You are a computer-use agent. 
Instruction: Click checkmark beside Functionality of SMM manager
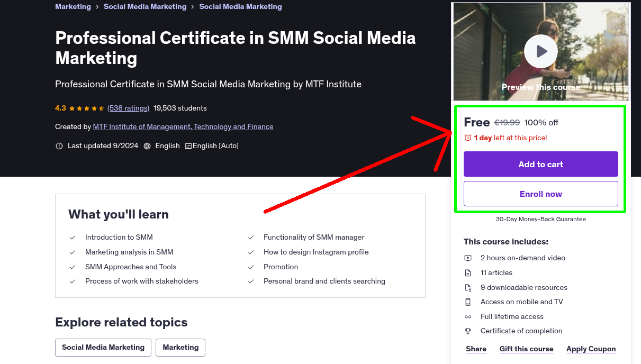(x=251, y=238)
